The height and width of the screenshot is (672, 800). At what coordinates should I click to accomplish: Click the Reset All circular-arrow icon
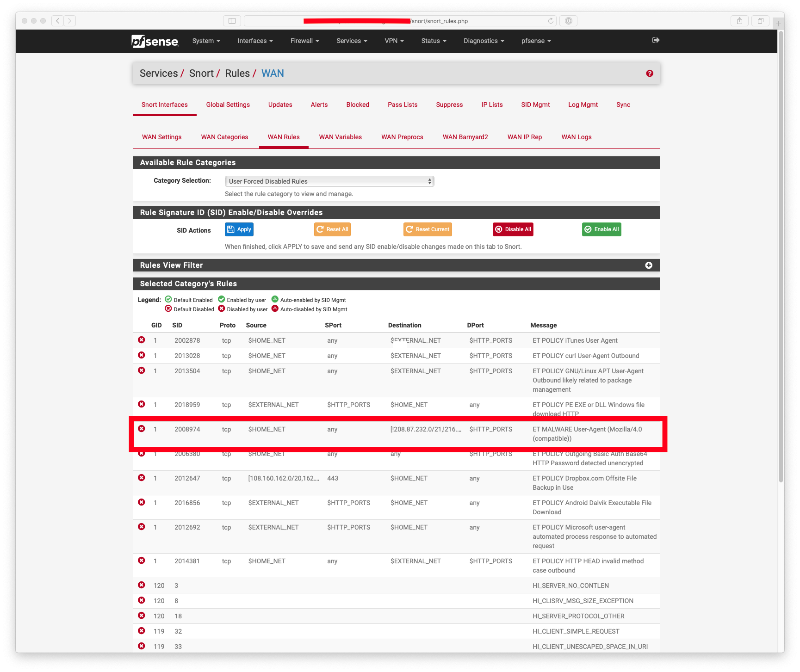tap(320, 229)
